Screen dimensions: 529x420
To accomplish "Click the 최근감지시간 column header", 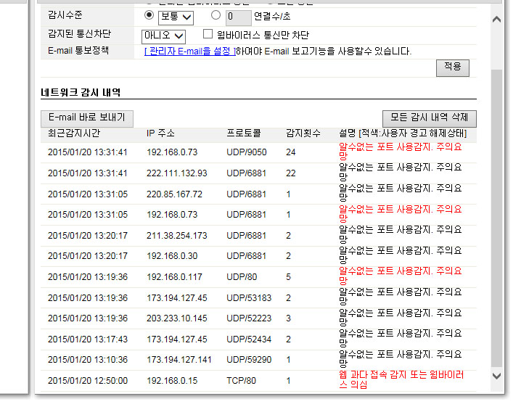I will [74, 133].
